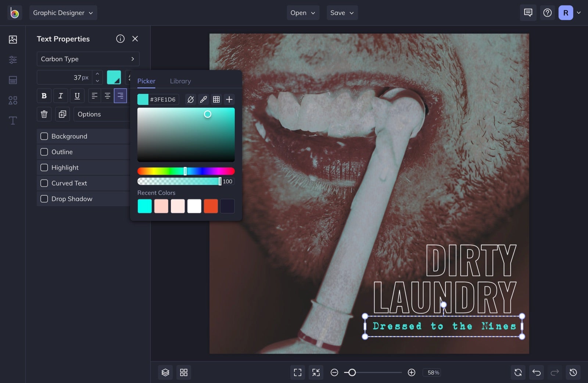
Task: Enable the Drop Shadow checkbox
Action: 44,199
